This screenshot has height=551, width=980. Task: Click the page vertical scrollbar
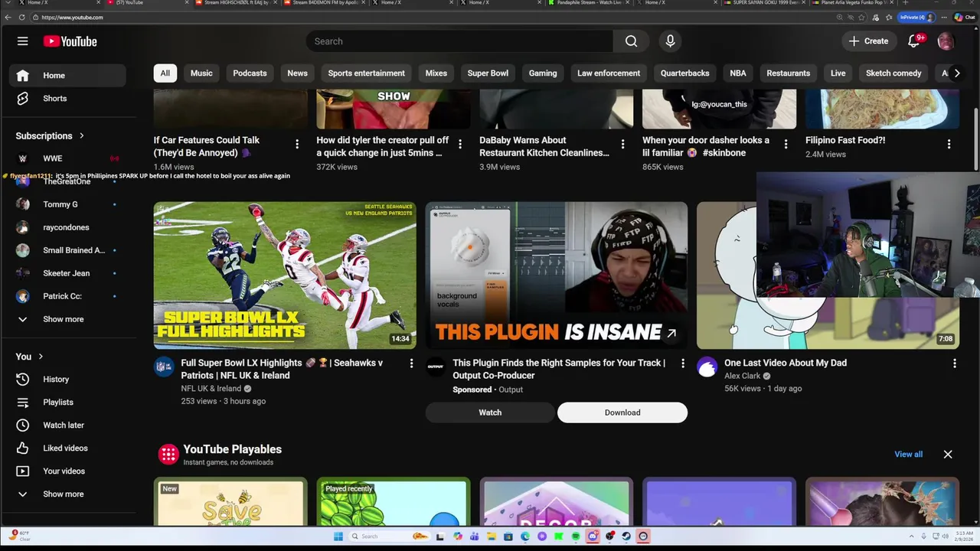[975, 138]
